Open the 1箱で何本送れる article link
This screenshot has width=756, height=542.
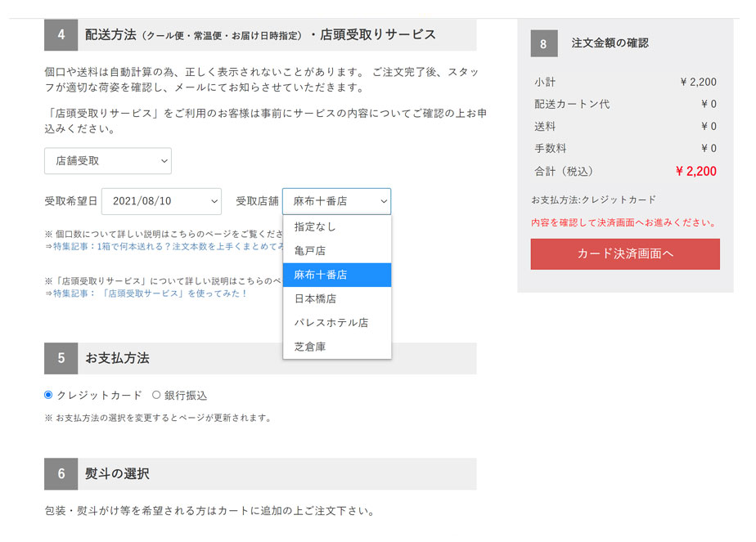[x=164, y=246]
